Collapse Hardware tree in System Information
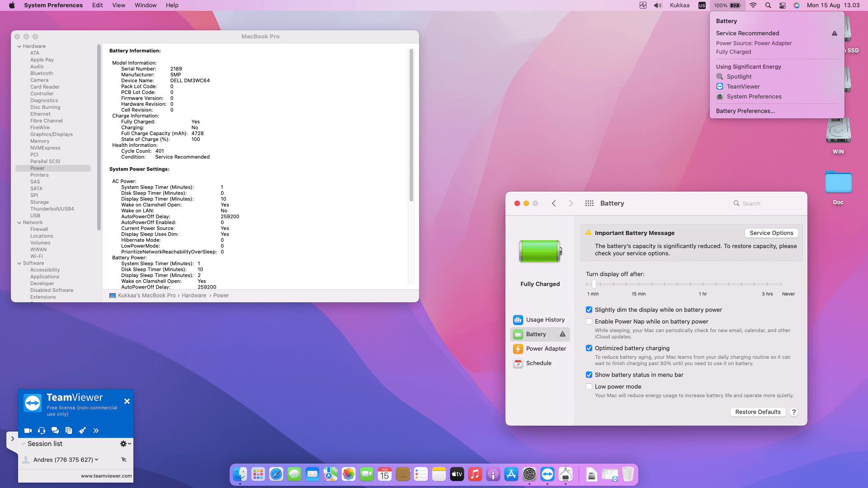Screen dimensions: 868x488 point(19,47)
